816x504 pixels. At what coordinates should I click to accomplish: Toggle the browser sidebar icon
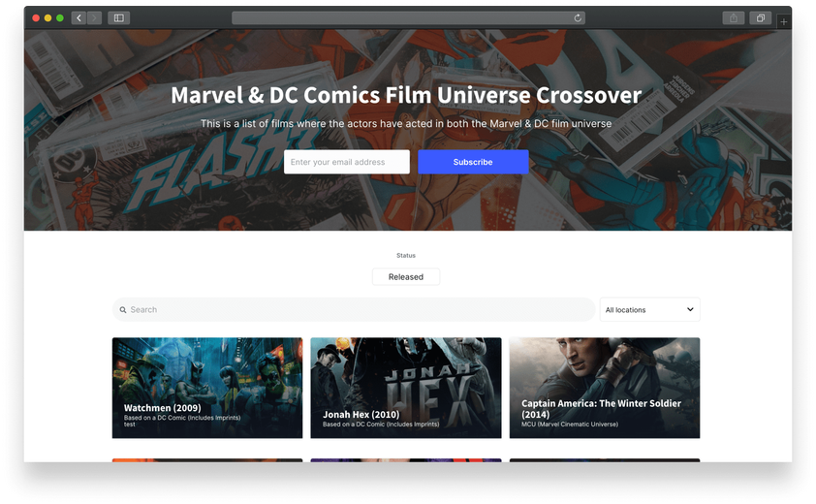point(118,18)
